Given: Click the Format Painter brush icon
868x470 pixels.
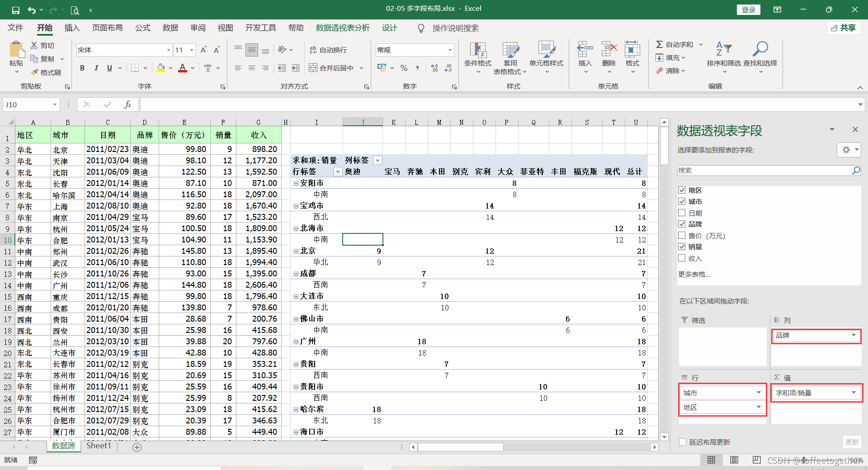Looking at the screenshot, I should pyautogui.click(x=34, y=72).
